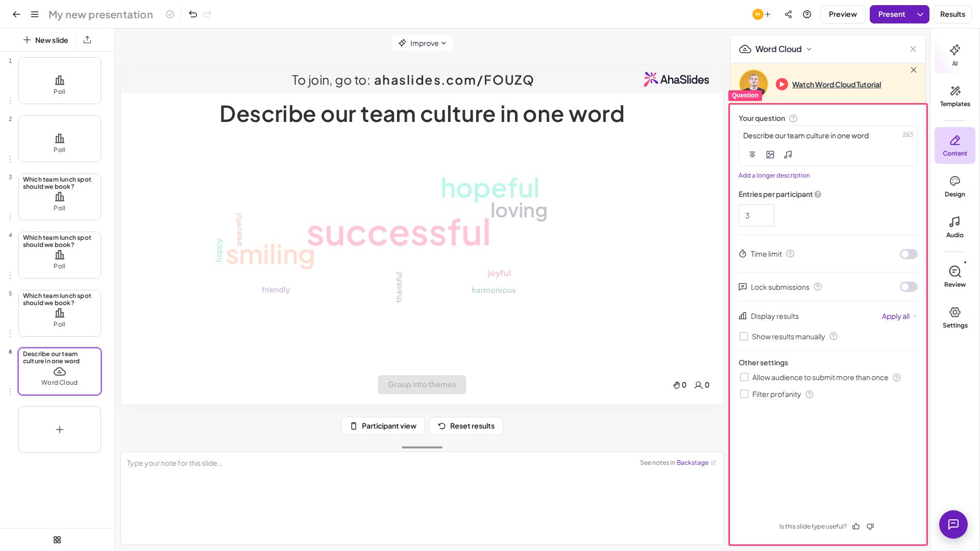The height and width of the screenshot is (551, 980).
Task: Open the Improve dropdown
Action: (422, 43)
